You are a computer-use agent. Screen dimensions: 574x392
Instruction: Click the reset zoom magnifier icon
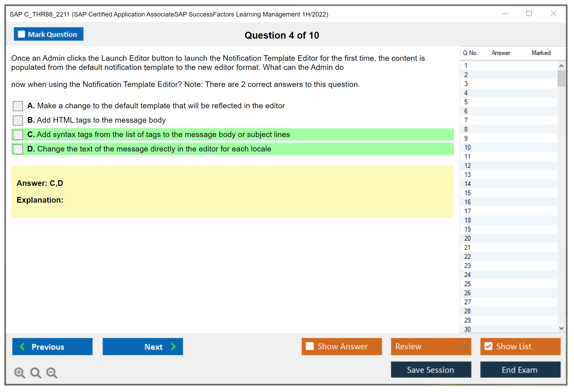click(x=36, y=373)
